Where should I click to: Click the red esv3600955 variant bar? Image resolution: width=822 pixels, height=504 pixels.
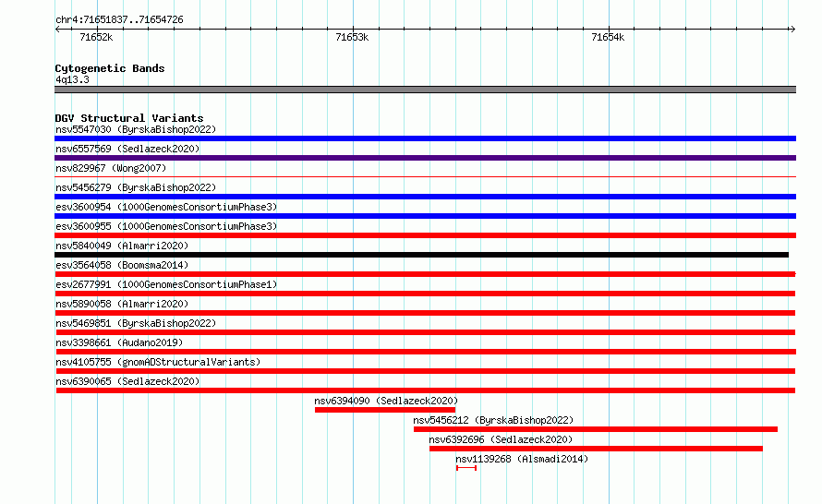tap(425, 235)
